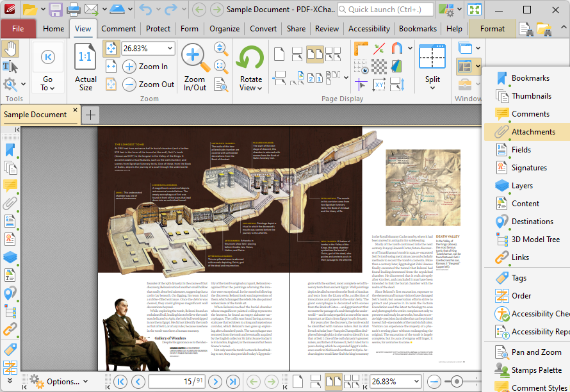Switch to the Home tab
The height and width of the screenshot is (392, 570).
(53, 29)
